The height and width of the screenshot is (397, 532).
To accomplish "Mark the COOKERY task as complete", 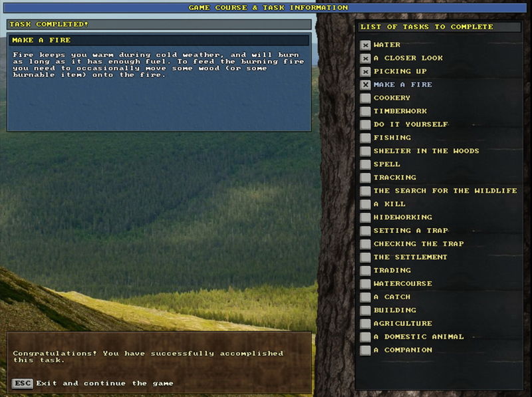I will point(364,98).
